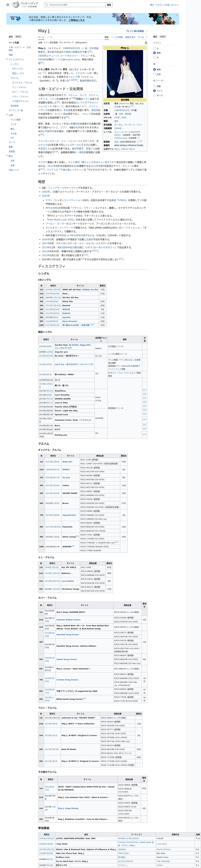Select the ライト color theme
This screenshot has width=201, height=868.
click(154, 91)
